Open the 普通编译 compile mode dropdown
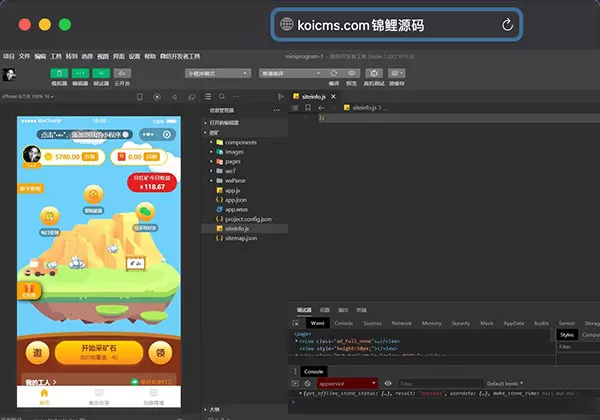 click(x=291, y=73)
